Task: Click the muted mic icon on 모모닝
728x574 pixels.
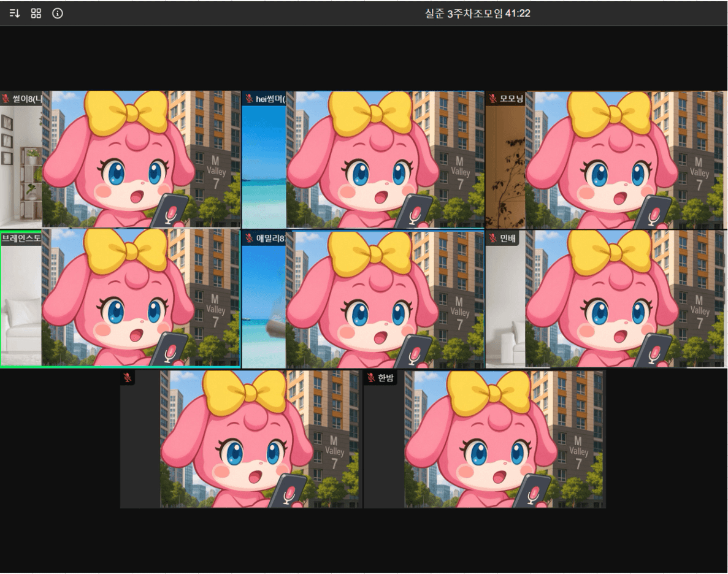Action: pyautogui.click(x=492, y=99)
